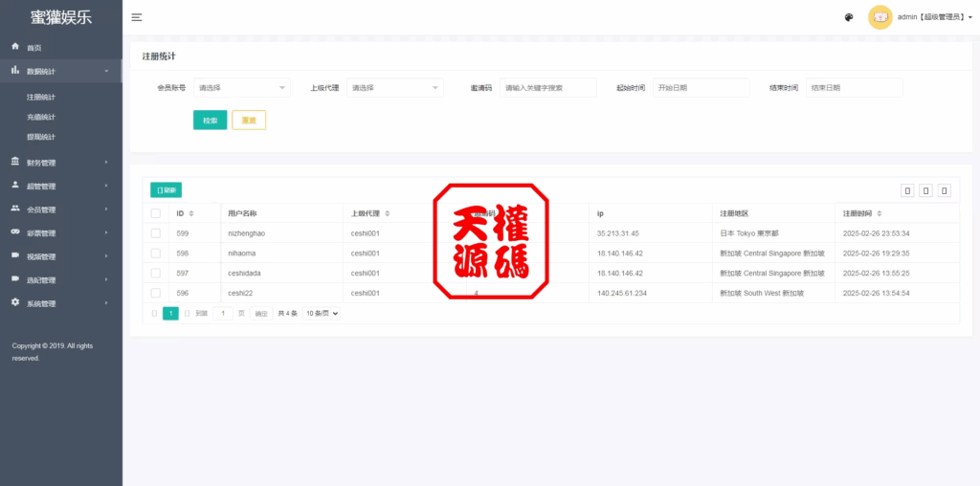Image resolution: width=980 pixels, height=486 pixels.
Task: Click the page jump number input
Action: pyautogui.click(x=223, y=314)
